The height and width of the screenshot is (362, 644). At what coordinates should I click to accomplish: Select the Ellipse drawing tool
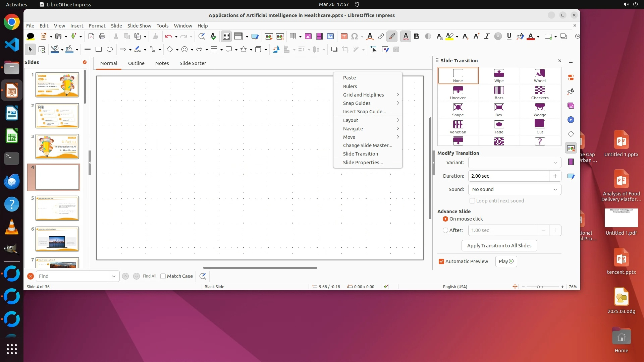[110, 49]
